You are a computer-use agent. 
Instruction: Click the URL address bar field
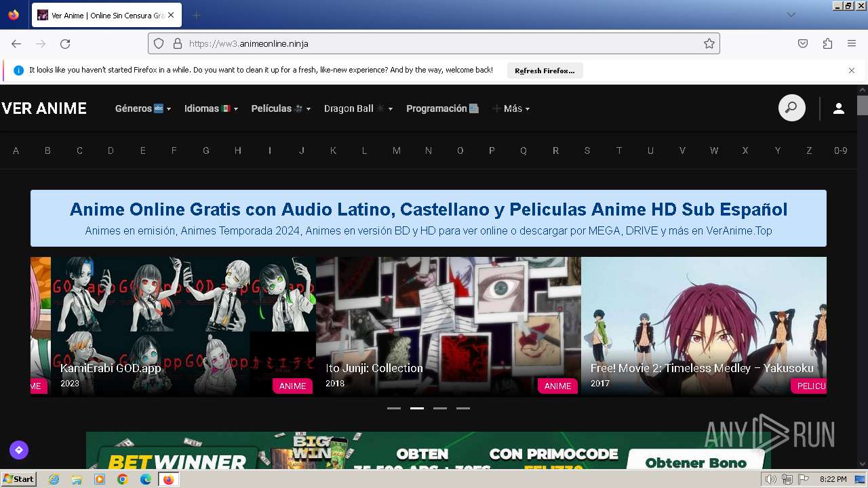point(434,43)
